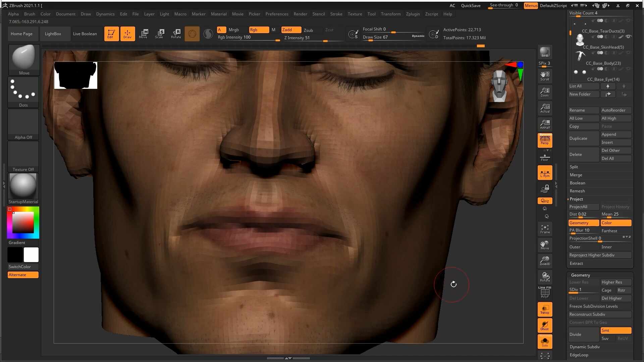Click the black silhouette alpha thumbnail in viewport
The width and height of the screenshot is (644, 362).
76,75
